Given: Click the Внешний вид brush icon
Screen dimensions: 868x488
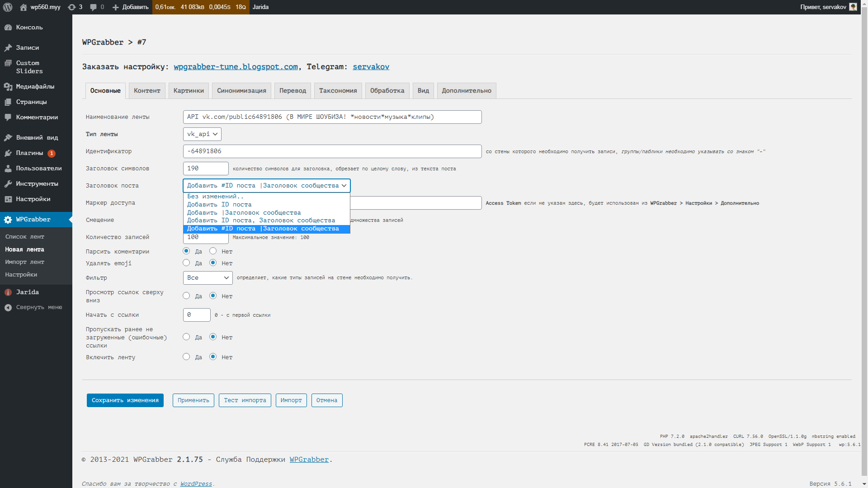Looking at the screenshot, I should pos(8,138).
